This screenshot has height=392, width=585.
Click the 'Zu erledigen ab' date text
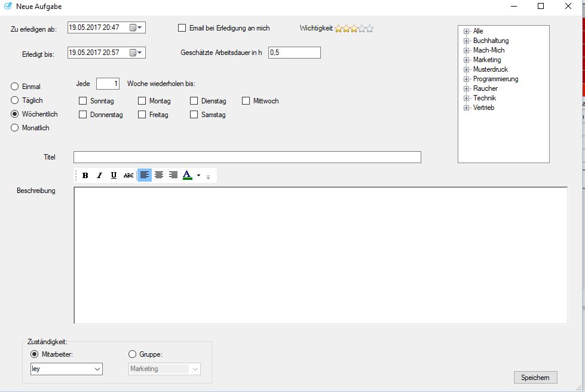pyautogui.click(x=94, y=27)
